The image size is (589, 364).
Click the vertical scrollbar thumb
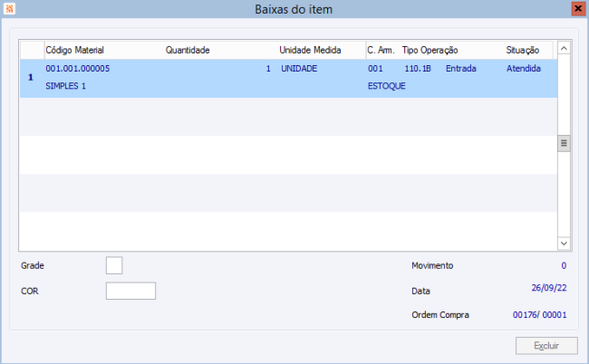(564, 143)
